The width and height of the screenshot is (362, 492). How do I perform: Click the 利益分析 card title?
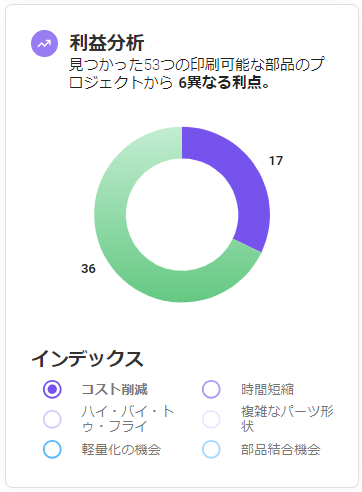click(x=107, y=43)
